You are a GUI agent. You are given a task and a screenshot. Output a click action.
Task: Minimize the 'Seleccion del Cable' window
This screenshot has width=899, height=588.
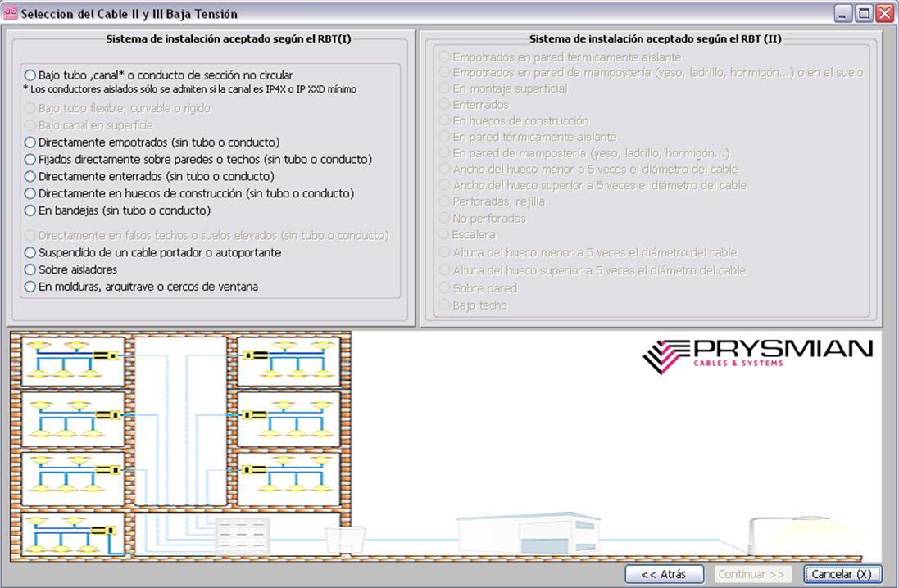(842, 14)
